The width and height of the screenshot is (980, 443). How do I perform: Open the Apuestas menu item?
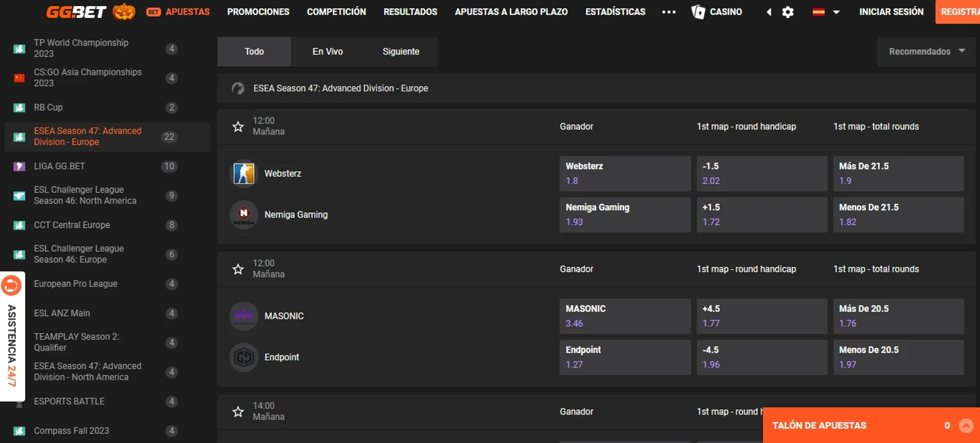coord(178,12)
